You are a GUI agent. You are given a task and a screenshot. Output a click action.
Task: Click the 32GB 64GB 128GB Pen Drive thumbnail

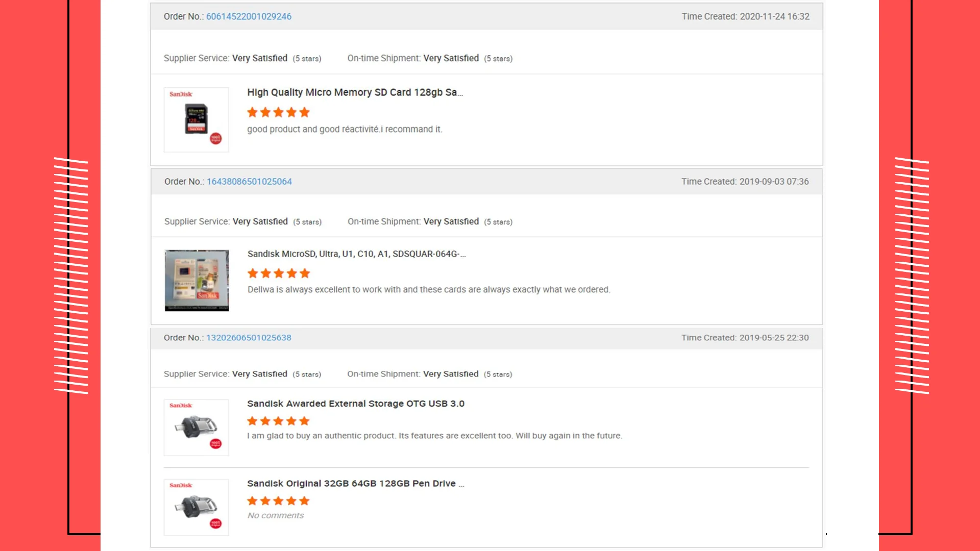pos(196,507)
